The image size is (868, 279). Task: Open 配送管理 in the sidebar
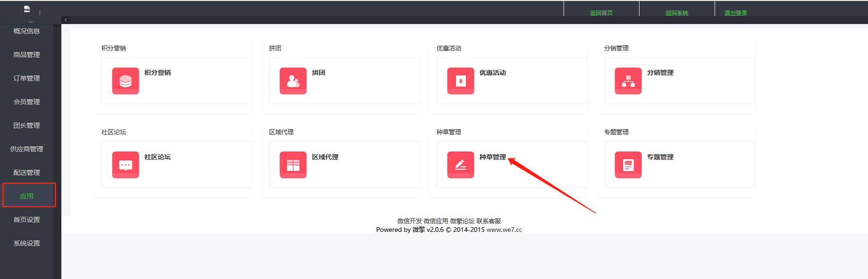coord(27,172)
